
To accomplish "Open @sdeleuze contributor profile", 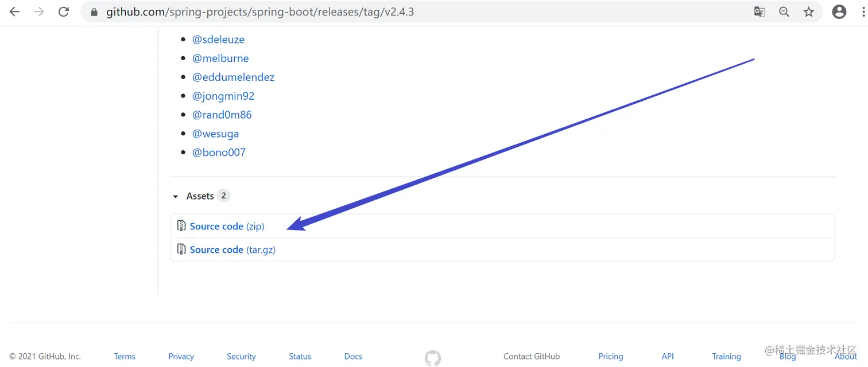I will [218, 40].
